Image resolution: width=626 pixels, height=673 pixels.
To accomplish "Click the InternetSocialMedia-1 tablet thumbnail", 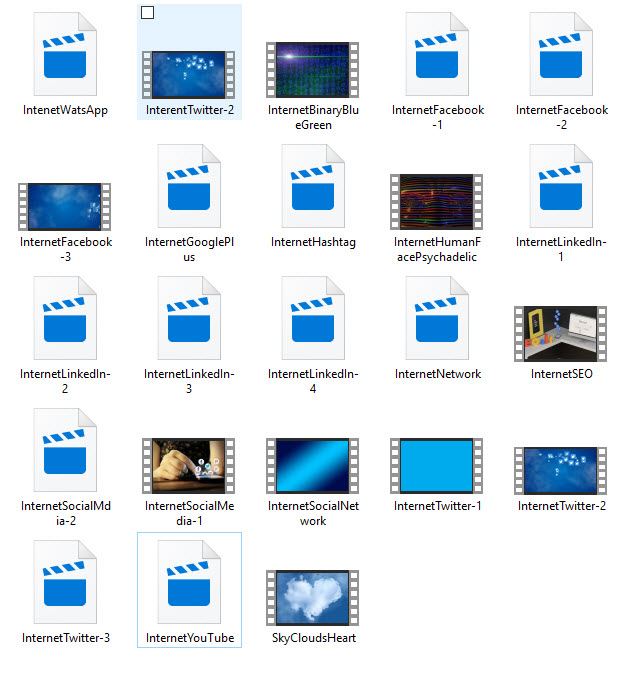I will coord(189,465).
